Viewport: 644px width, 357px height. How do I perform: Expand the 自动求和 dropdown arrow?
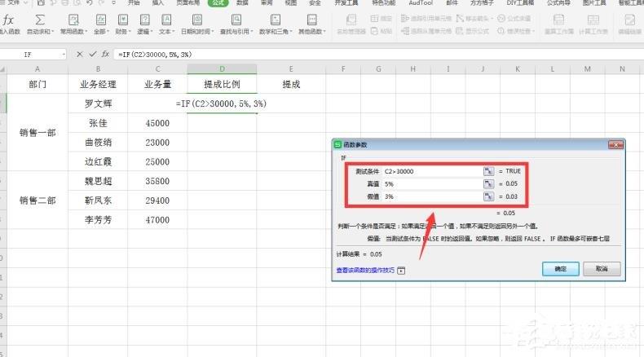52,32
